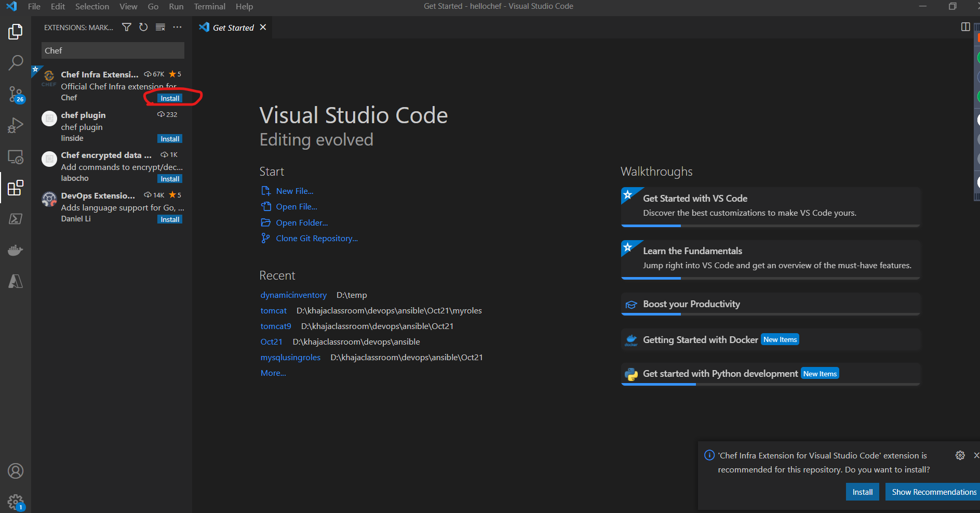Select the Extensions activity bar icon
The width and height of the screenshot is (980, 513).
pos(16,188)
